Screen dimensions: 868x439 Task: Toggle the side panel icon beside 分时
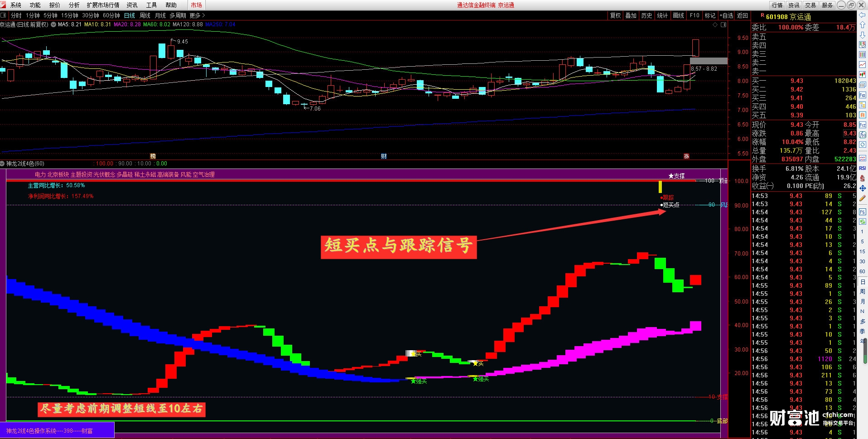pyautogui.click(x=4, y=15)
